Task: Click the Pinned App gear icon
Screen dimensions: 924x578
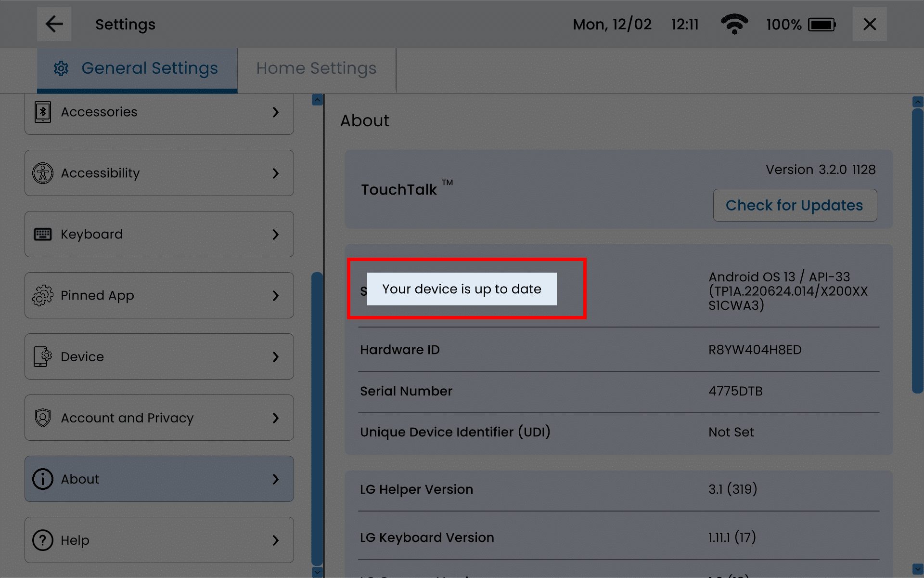Action: [43, 295]
